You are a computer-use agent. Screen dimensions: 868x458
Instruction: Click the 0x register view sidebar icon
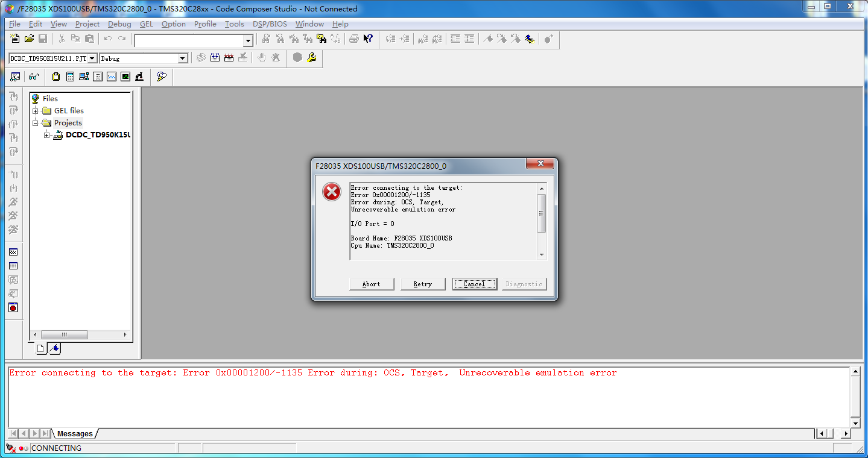click(13, 252)
